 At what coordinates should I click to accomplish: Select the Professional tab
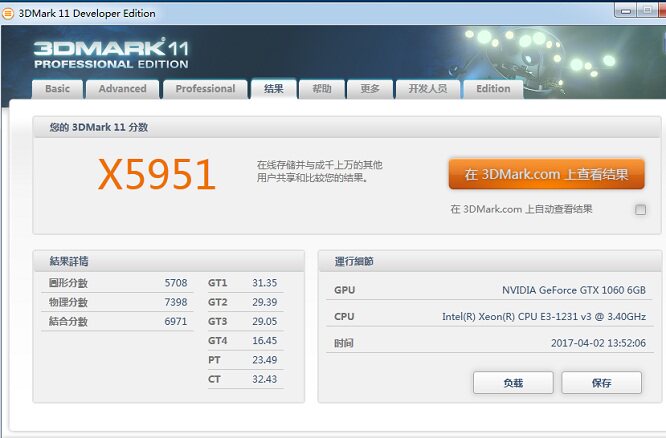point(205,89)
